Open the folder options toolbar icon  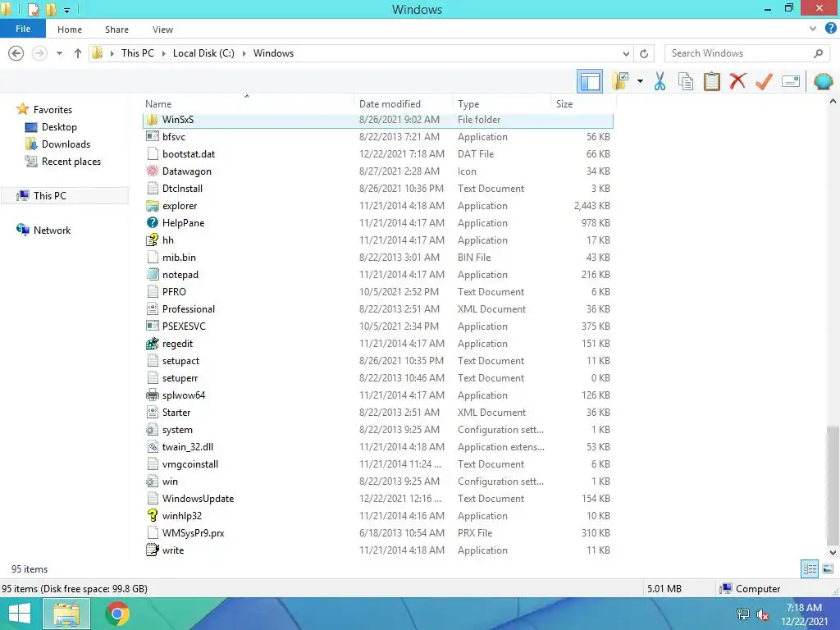620,81
